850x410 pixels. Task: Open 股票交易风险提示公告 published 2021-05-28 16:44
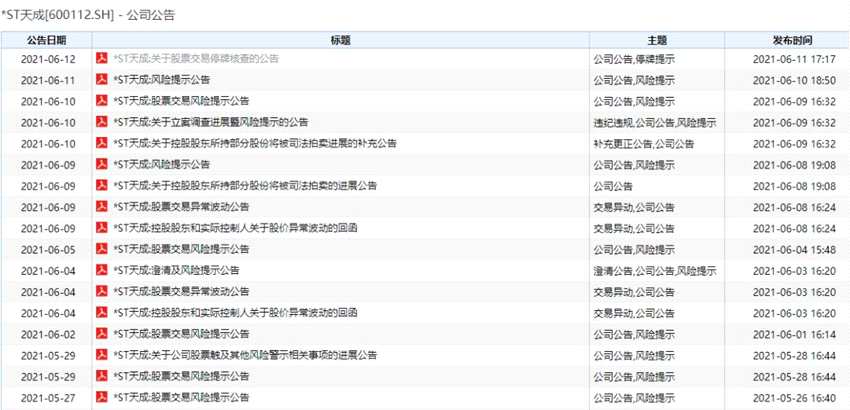(x=181, y=376)
